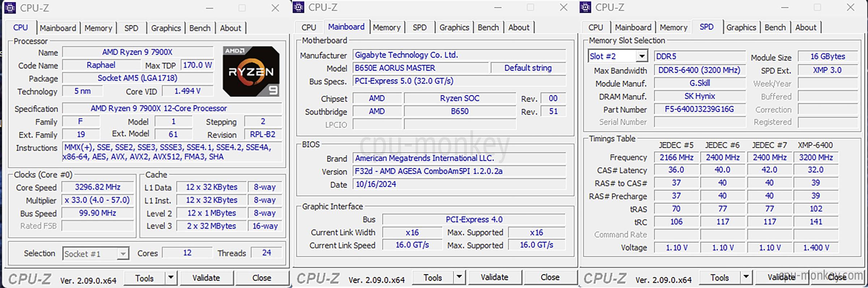Click the DDR5-6400 (3200 MHz) max bandwidth field
868x288 pixels.
700,70
